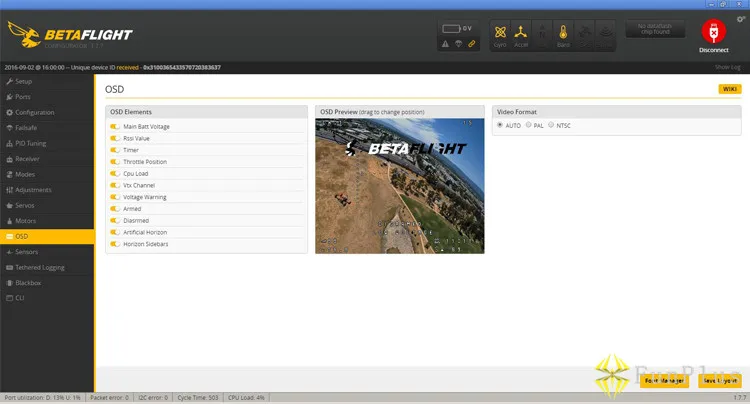Open the CLI tab
This screenshot has height=404, width=750.
pos(47,298)
